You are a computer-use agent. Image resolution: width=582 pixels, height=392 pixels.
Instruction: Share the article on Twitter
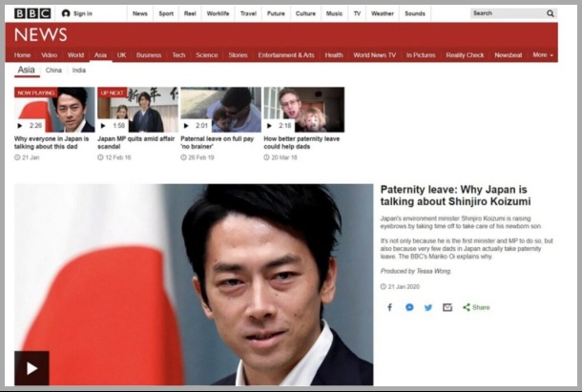428,307
